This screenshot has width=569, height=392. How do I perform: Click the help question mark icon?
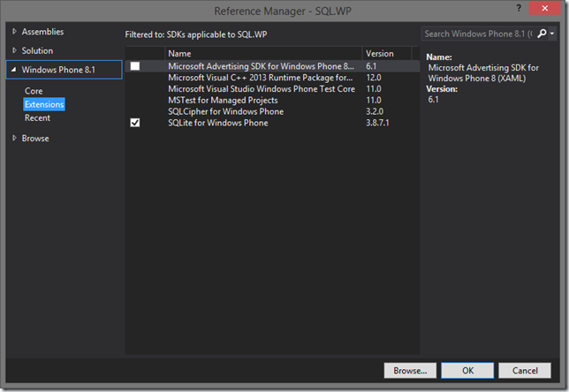click(x=519, y=8)
